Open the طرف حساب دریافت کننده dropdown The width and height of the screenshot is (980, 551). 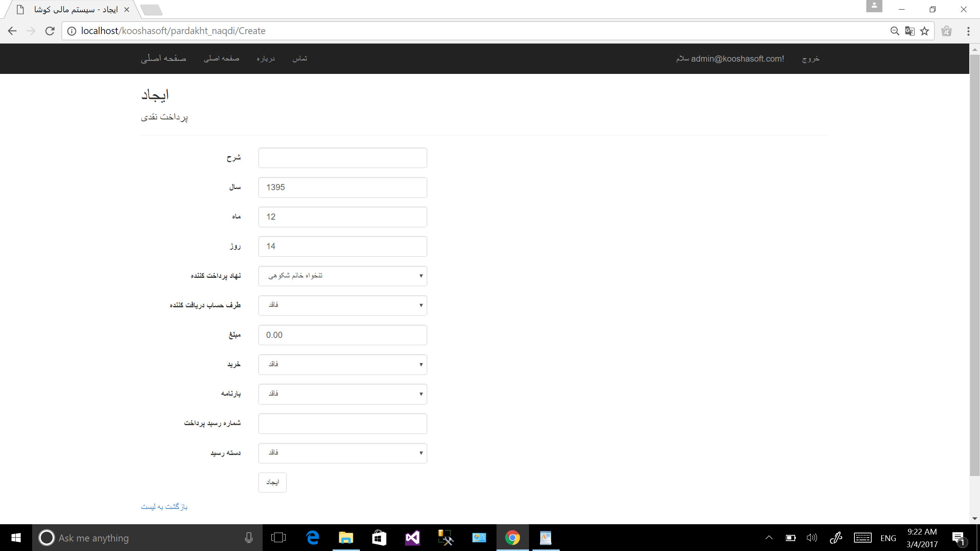[x=342, y=305]
